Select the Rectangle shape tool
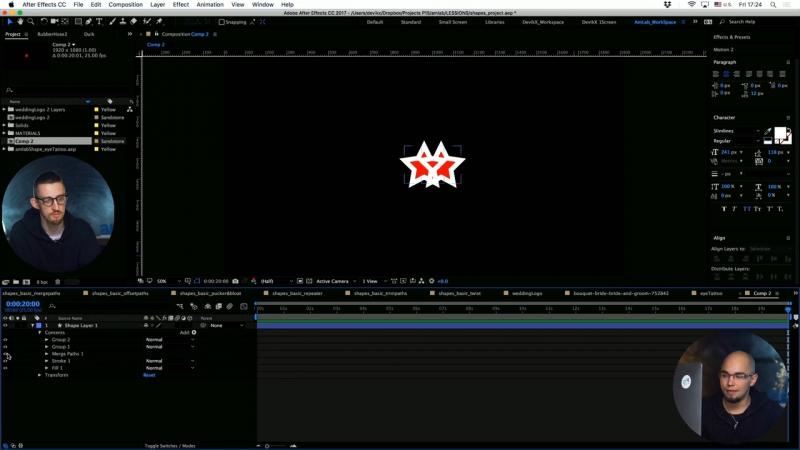This screenshot has height=450, width=800. pos(77,21)
